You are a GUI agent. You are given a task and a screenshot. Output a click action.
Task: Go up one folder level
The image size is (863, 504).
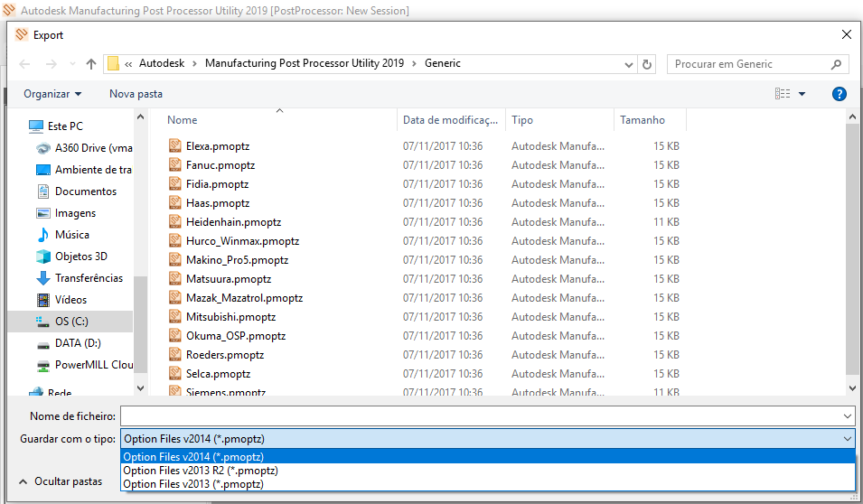click(91, 64)
